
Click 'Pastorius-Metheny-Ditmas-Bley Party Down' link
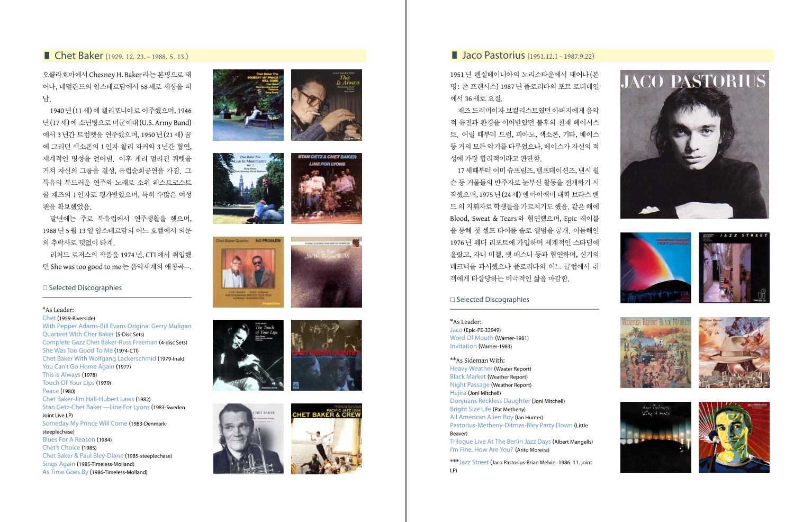pyautogui.click(x=511, y=425)
